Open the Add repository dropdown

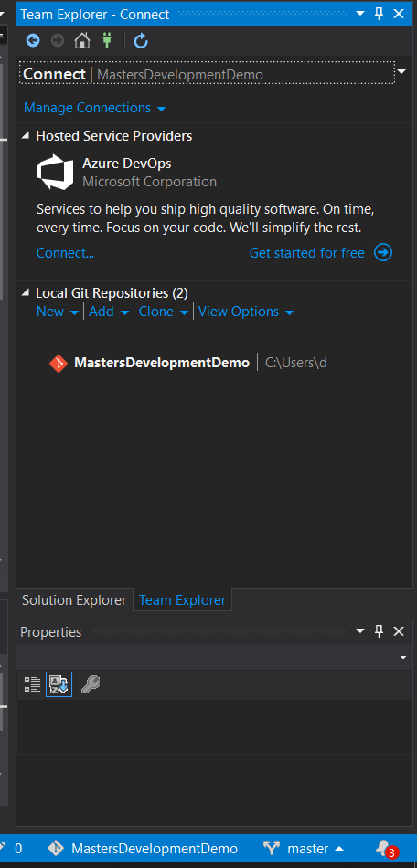pyautogui.click(x=109, y=312)
